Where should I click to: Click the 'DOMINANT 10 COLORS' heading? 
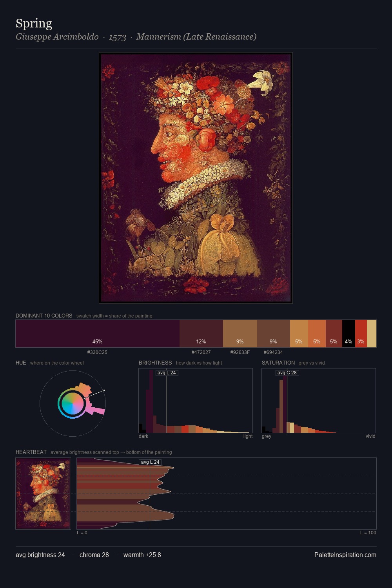coord(44,316)
